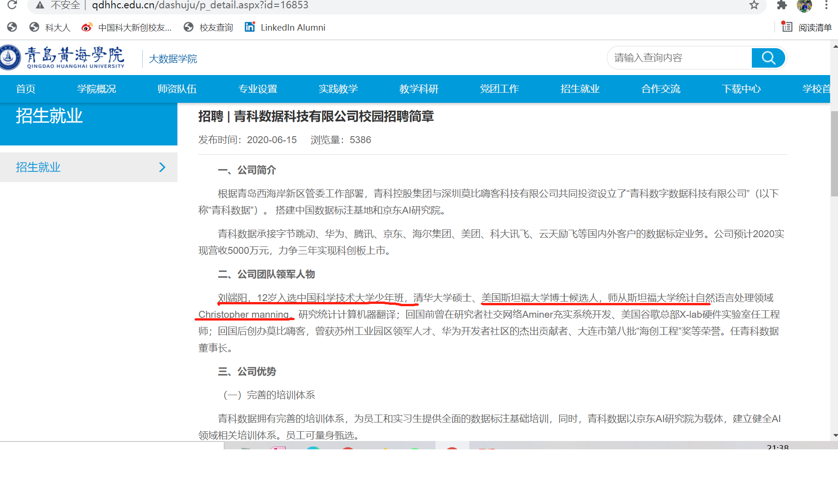Open the Weibo 中国科大新创校友 bookmark
This screenshot has height=504, width=838.
pyautogui.click(x=126, y=27)
